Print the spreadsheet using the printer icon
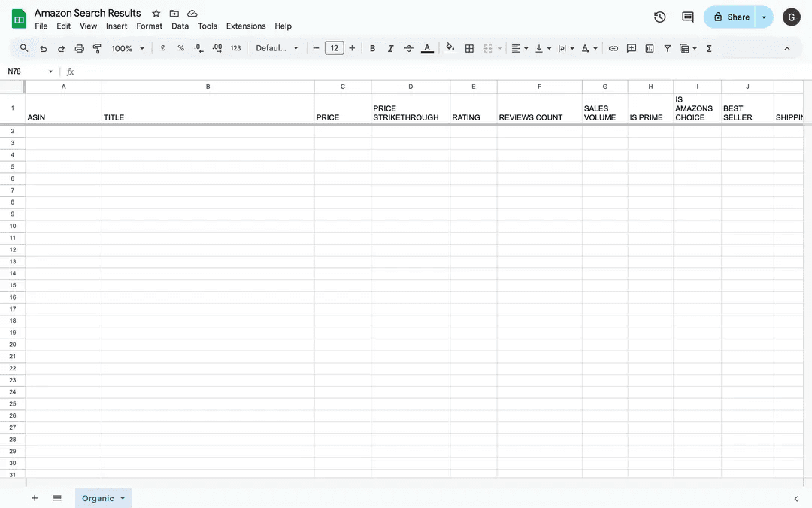The height and width of the screenshot is (508, 812). pyautogui.click(x=79, y=48)
